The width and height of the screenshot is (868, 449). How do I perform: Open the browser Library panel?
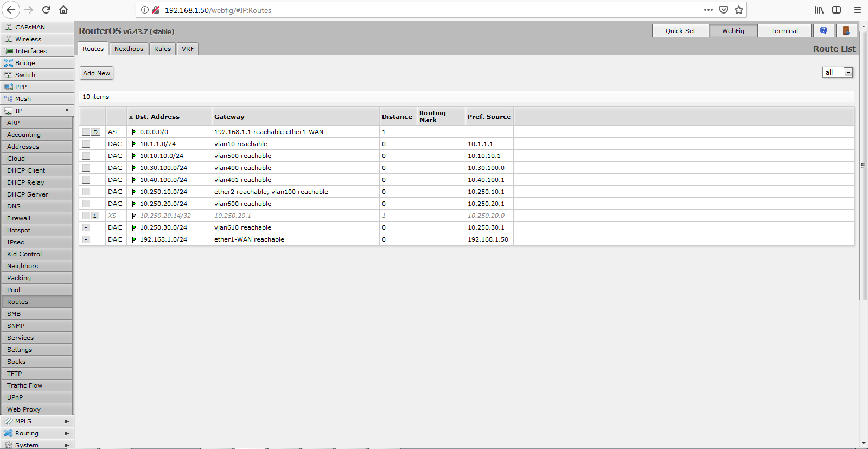point(819,10)
